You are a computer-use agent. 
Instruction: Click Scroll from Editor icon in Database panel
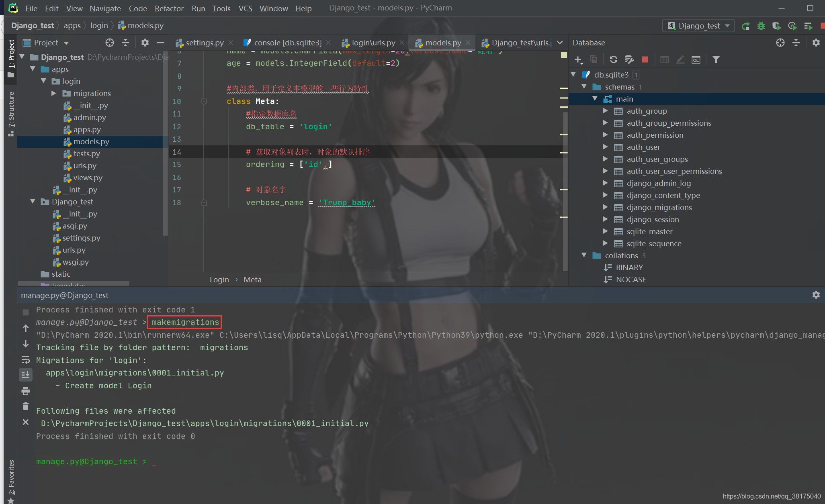(x=780, y=43)
